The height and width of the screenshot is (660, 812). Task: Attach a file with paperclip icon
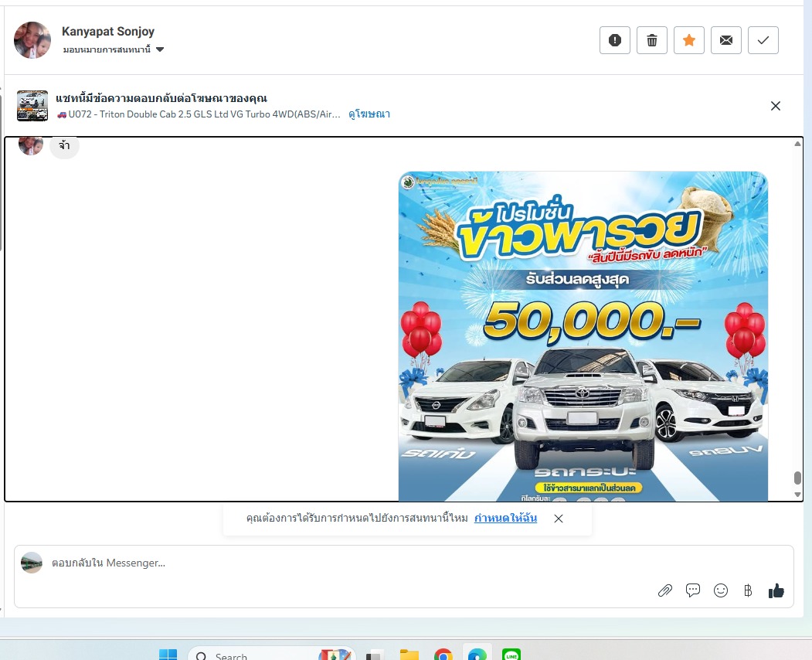[665, 590]
